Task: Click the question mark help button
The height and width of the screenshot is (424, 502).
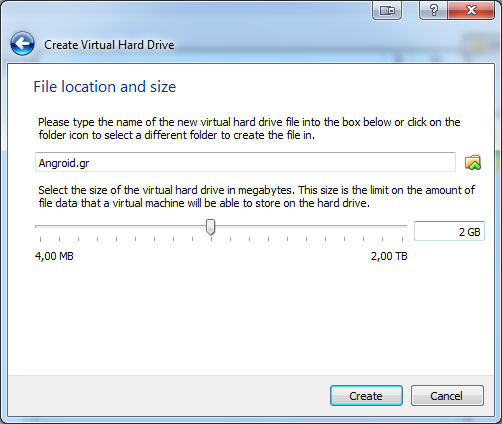Action: click(434, 10)
